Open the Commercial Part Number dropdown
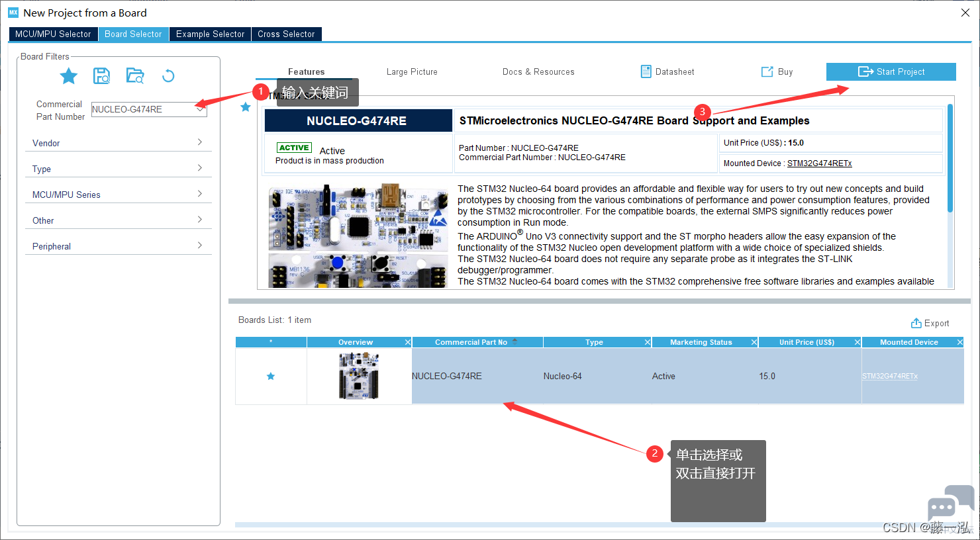 click(x=200, y=109)
